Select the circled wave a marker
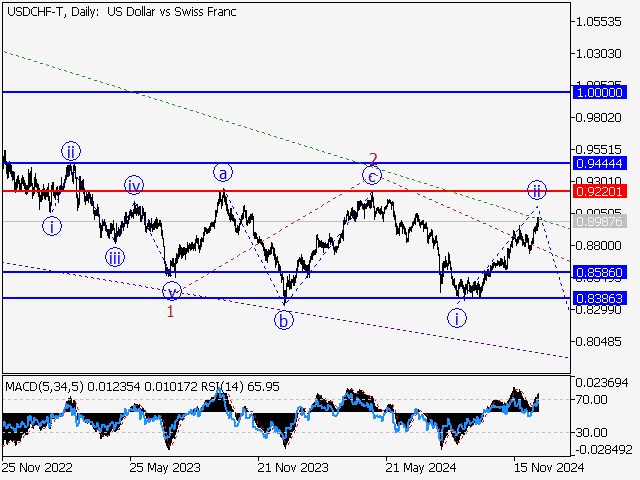 click(x=223, y=173)
